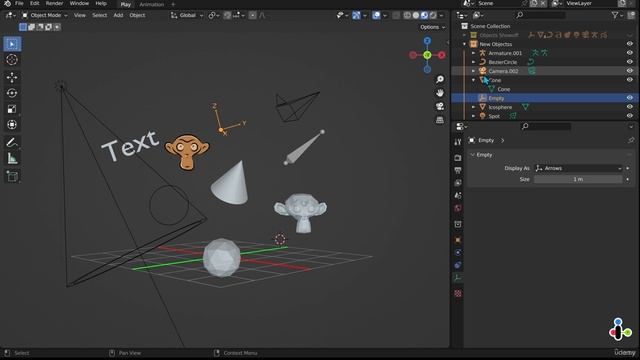Open the View Layer properties tab
This screenshot has height=360, width=640.
(x=458, y=183)
